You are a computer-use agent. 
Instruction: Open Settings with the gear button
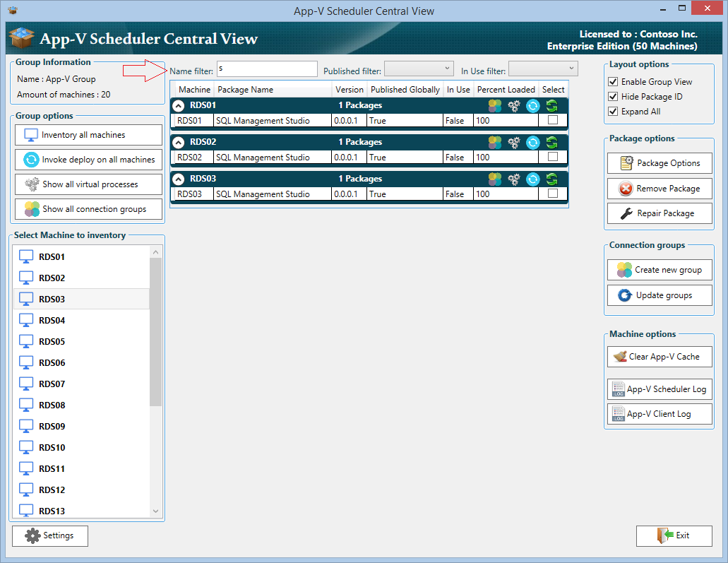pos(50,535)
